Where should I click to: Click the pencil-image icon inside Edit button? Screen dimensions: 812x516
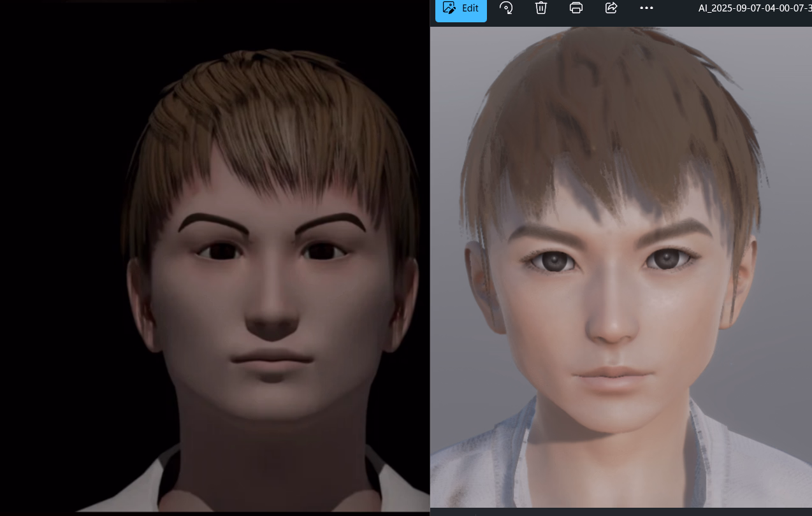[449, 8]
